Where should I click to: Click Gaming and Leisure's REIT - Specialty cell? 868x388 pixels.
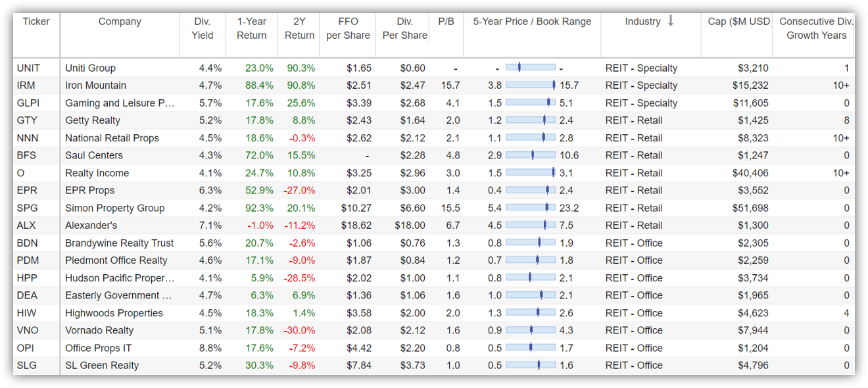click(641, 103)
